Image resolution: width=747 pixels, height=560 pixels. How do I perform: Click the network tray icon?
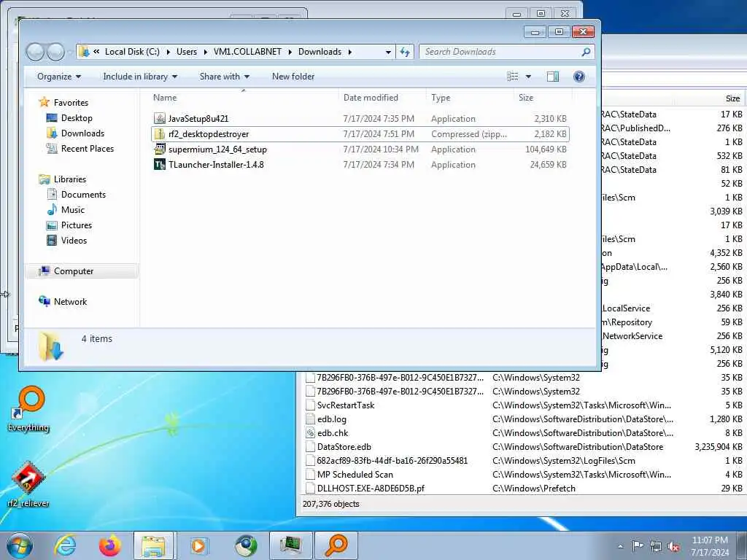click(x=656, y=546)
